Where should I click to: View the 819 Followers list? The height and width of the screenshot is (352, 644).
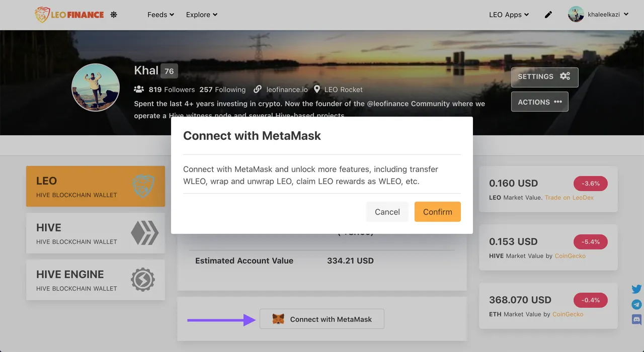[x=172, y=90]
